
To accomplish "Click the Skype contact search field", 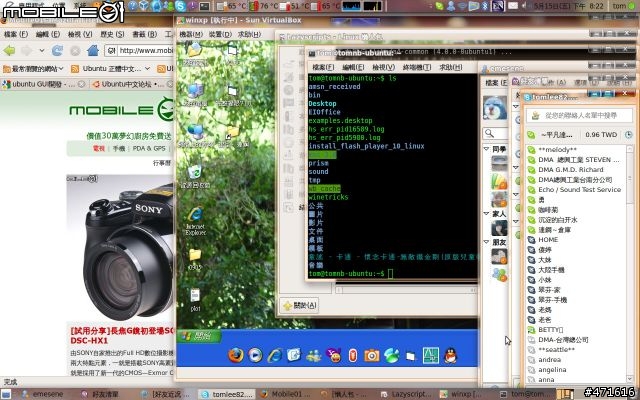I will click(x=580, y=114).
